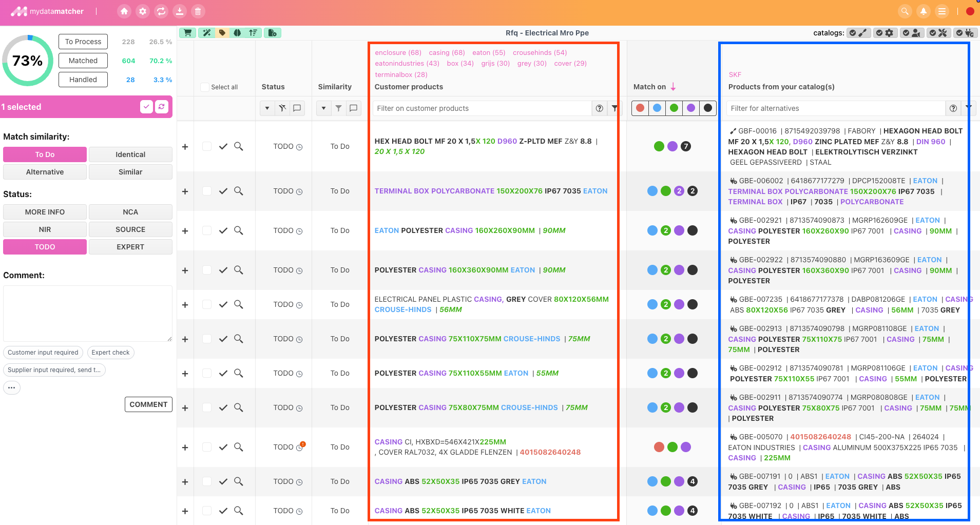Click the magic wand toolbar icon
The image size is (980, 525).
[206, 33]
